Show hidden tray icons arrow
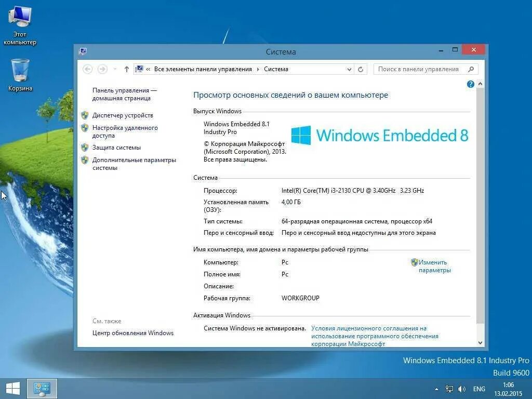532x399 pixels. point(436,389)
